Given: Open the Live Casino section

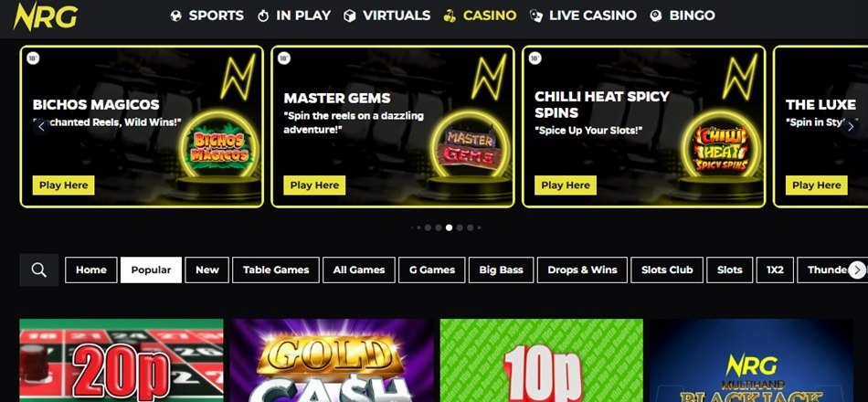Looking at the screenshot, I should (x=583, y=16).
